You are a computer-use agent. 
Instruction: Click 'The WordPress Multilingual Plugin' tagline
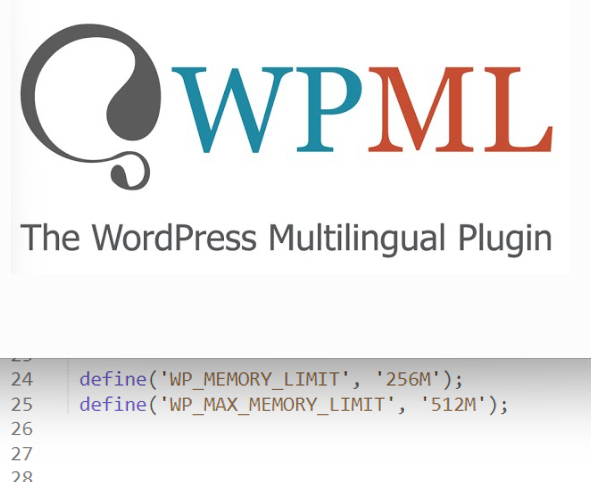pos(286,240)
